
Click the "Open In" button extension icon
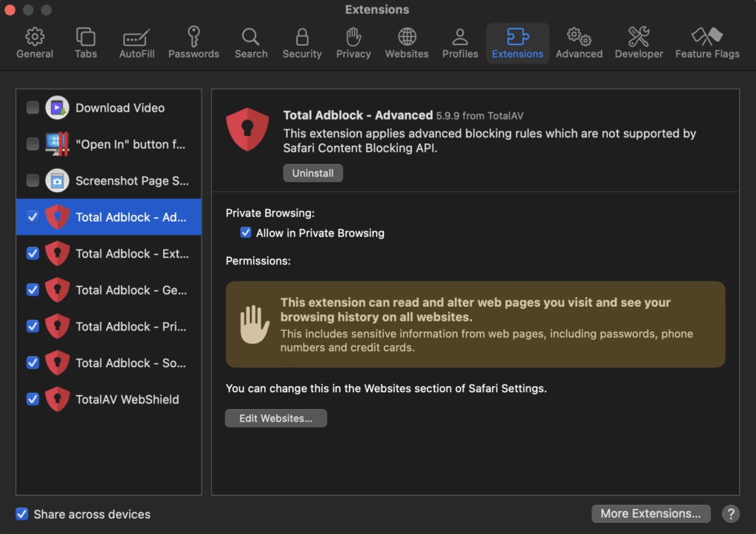[x=58, y=144]
